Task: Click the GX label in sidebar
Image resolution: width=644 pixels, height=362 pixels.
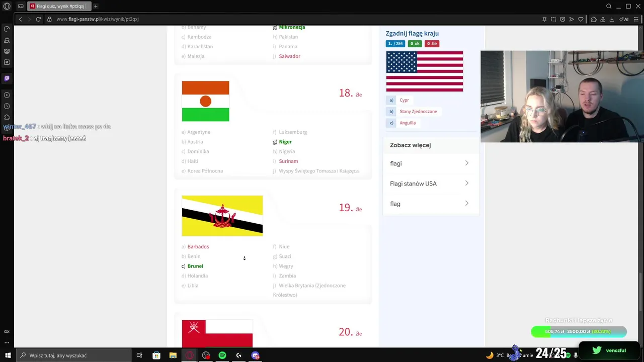Action: tap(7, 332)
